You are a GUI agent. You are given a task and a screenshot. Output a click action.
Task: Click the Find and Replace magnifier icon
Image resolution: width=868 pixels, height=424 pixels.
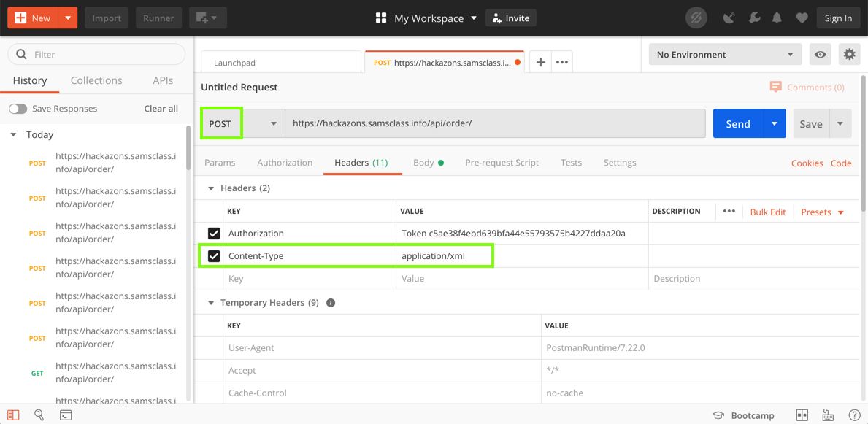point(39,415)
